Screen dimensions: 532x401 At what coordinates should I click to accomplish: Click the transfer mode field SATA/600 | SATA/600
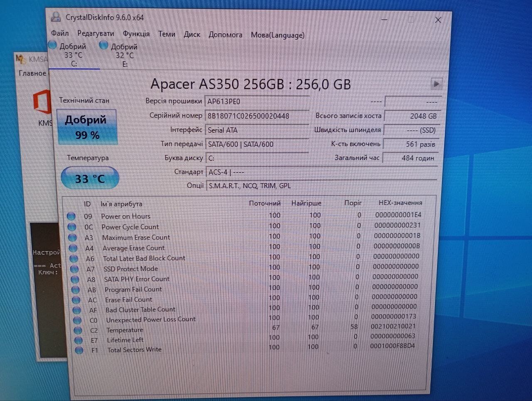pyautogui.click(x=257, y=144)
